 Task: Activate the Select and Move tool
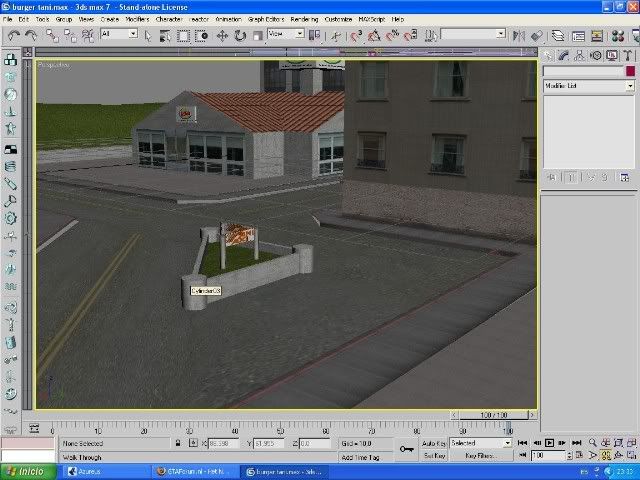(222, 36)
